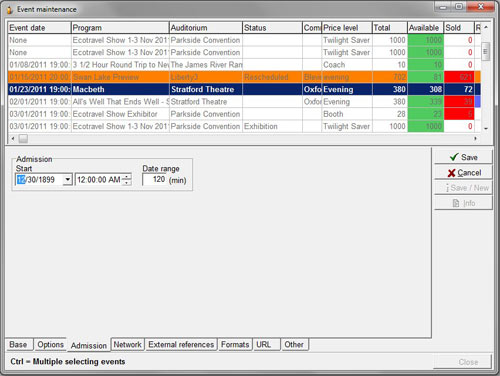Decrease the start time with down spinner
The image size is (500, 376).
[127, 182]
